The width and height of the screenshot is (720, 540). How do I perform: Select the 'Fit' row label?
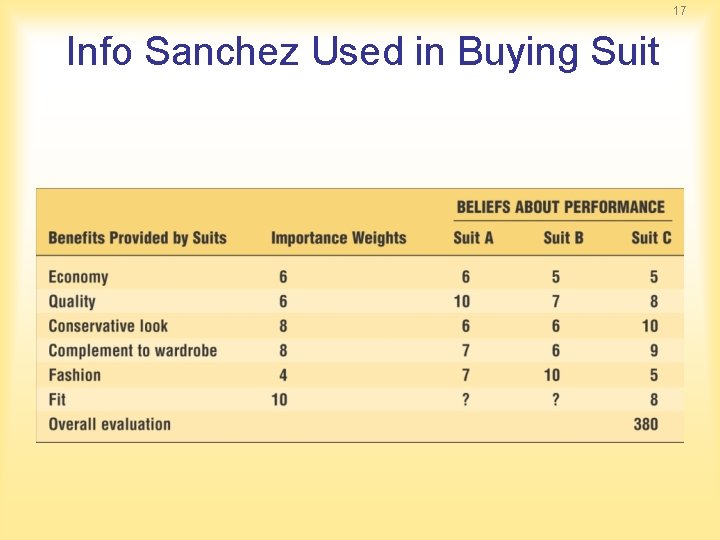[x=57, y=399]
